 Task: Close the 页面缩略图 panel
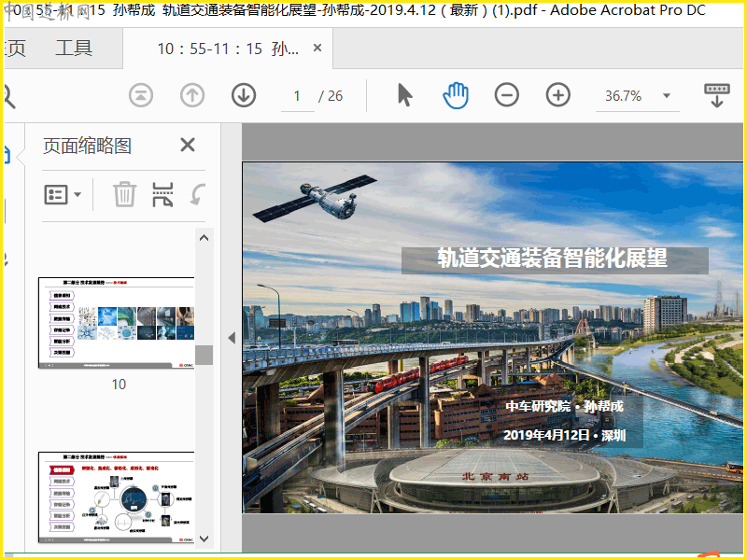pyautogui.click(x=188, y=145)
